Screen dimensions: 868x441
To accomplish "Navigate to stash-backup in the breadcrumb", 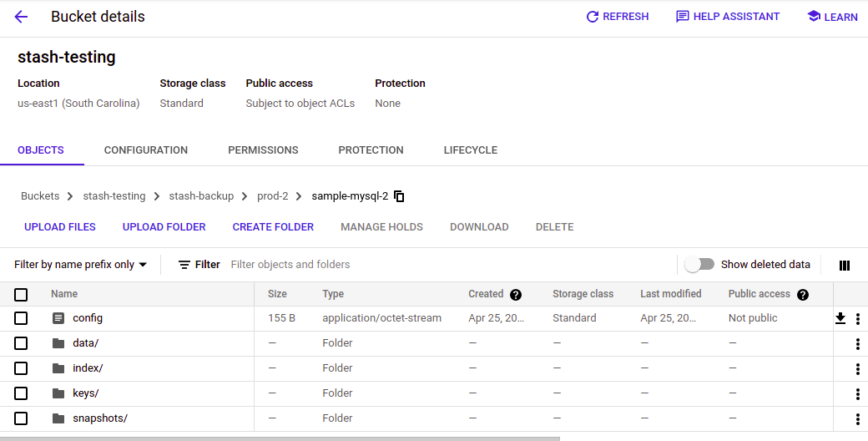I will (x=201, y=196).
